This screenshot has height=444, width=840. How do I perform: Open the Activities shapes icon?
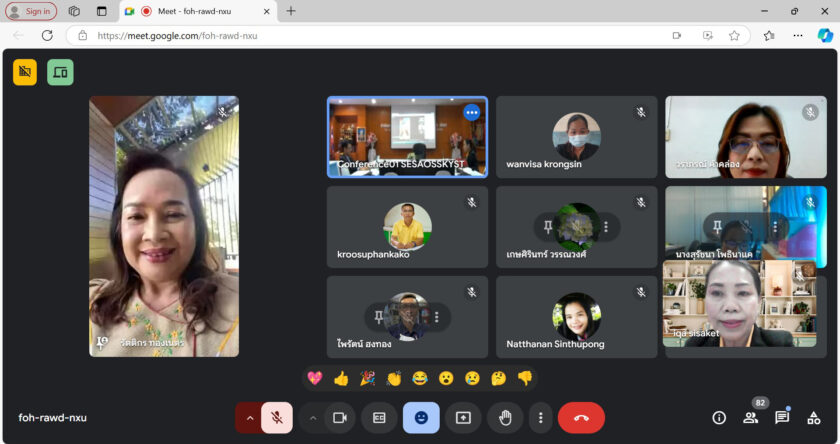(814, 418)
